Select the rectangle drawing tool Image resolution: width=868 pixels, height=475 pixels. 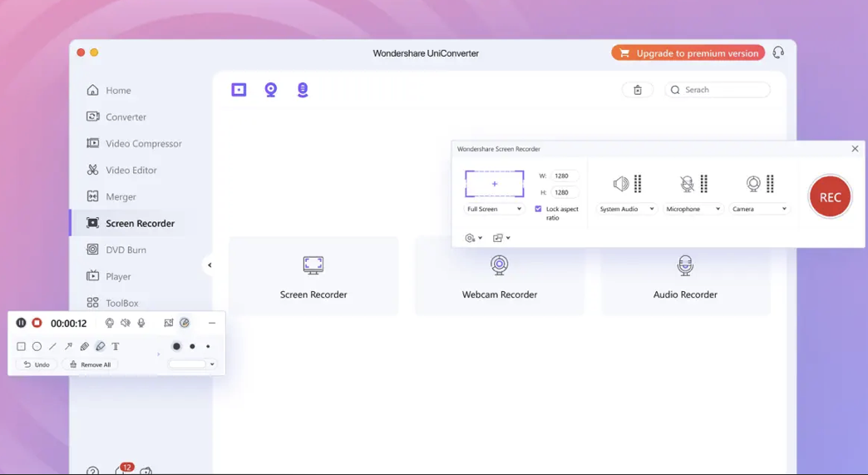click(21, 347)
